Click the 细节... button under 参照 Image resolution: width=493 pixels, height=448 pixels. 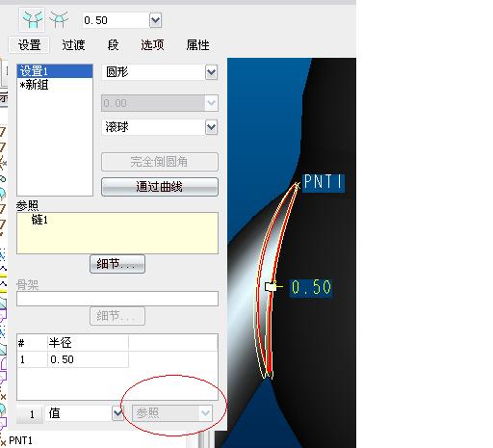click(x=117, y=264)
